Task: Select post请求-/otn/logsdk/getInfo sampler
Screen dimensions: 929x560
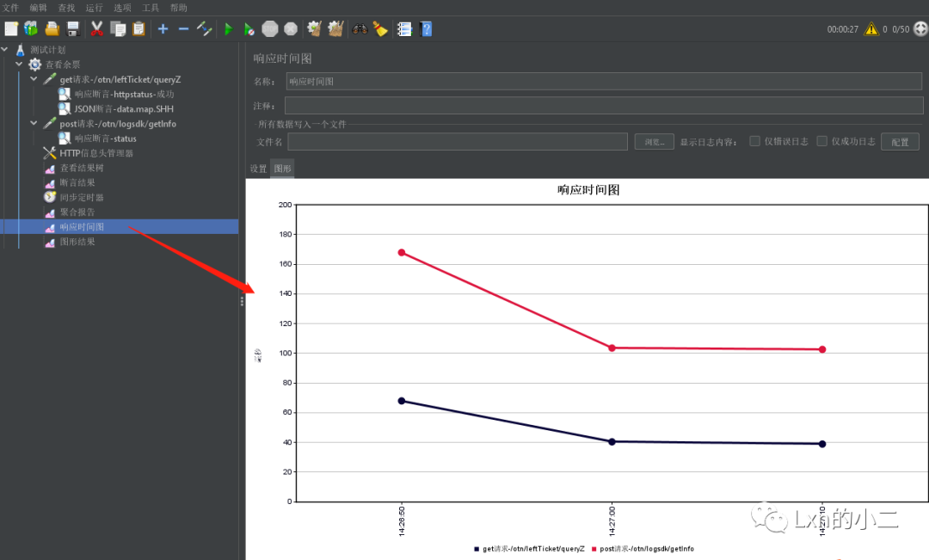Action: tap(118, 124)
